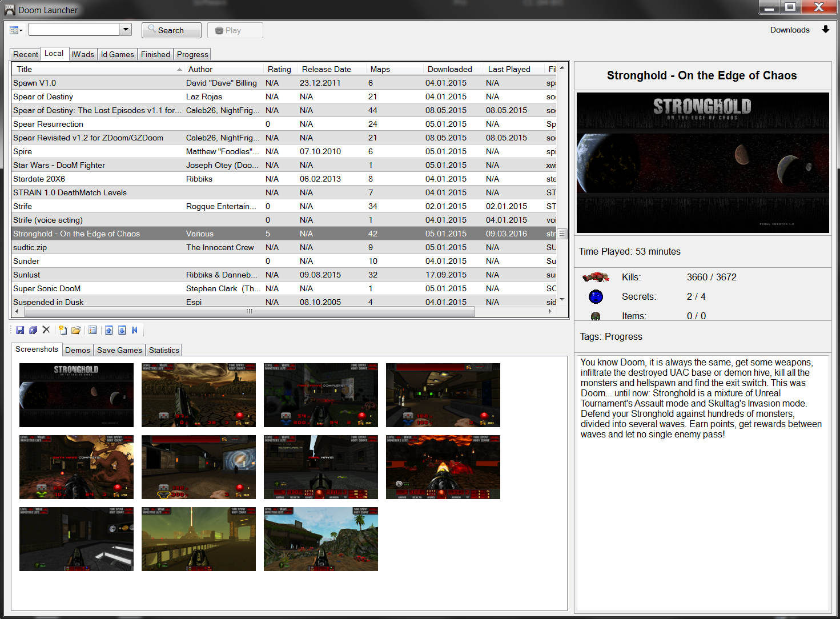Click the open folder toolbar icon

pos(76,330)
